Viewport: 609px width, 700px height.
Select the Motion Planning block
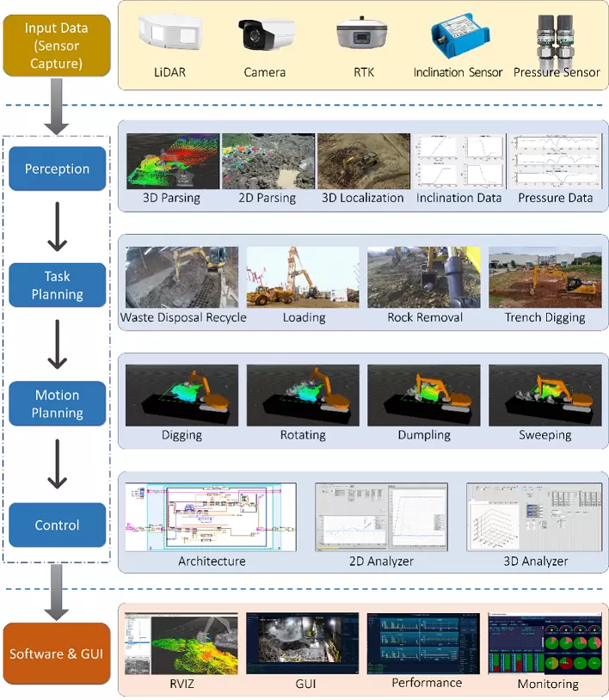point(57,404)
